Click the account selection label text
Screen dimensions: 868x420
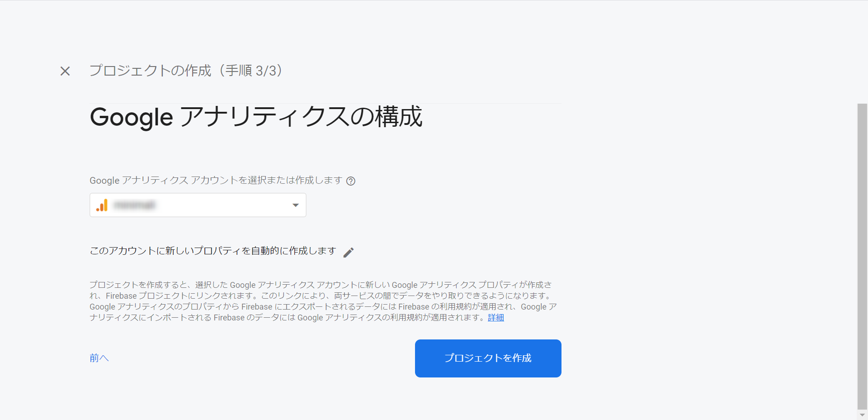point(216,181)
